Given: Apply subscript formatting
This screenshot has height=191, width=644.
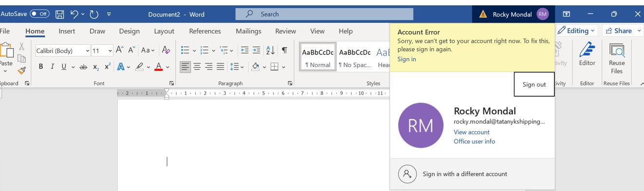Looking at the screenshot, I should click(96, 67).
